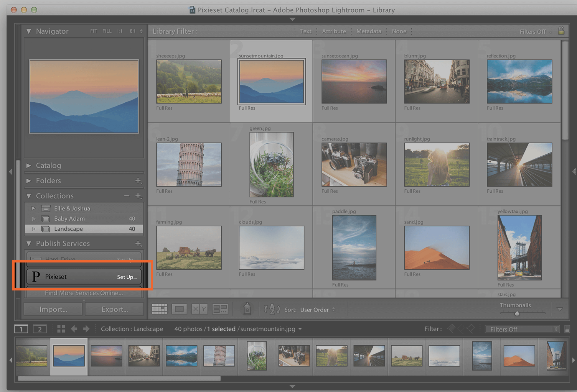This screenshot has width=577, height=392.
Task: Enable the flag filter in the filmstrip
Action: (x=452, y=328)
